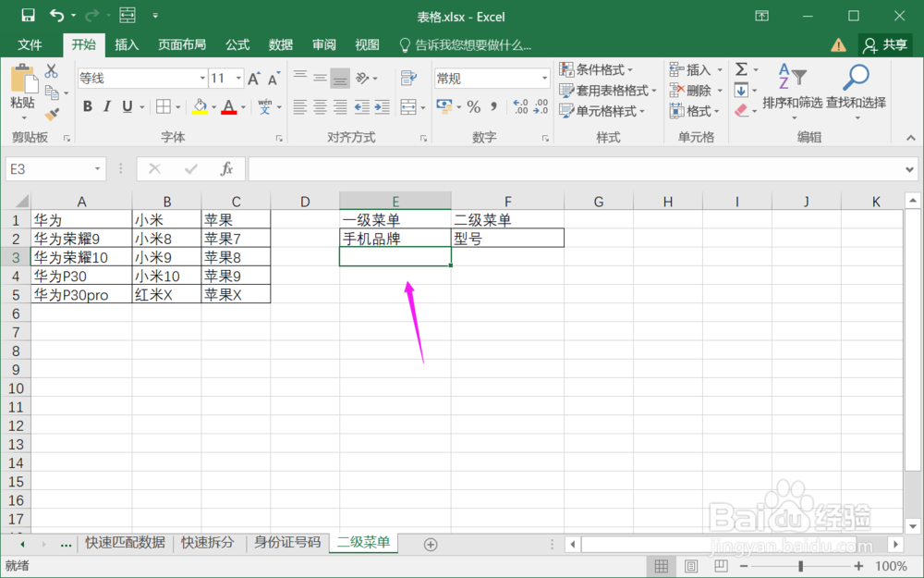This screenshot has width=924, height=578.
Task: Switch to Page Layout view in status bar
Action: [x=691, y=566]
